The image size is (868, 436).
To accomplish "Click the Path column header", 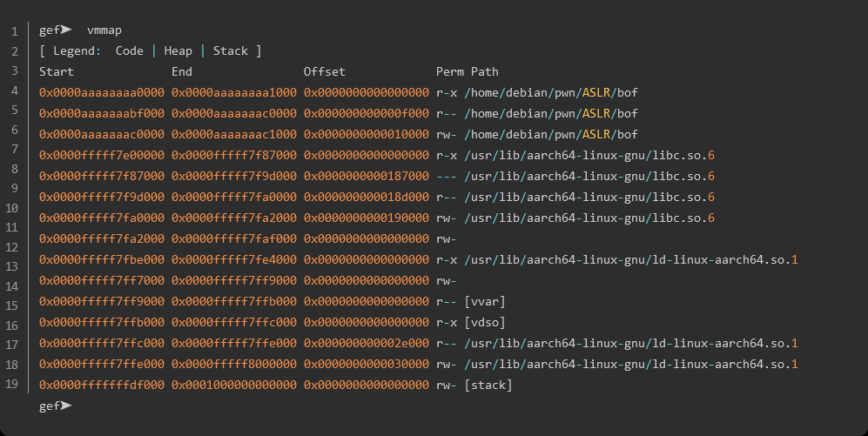I will [x=485, y=71].
